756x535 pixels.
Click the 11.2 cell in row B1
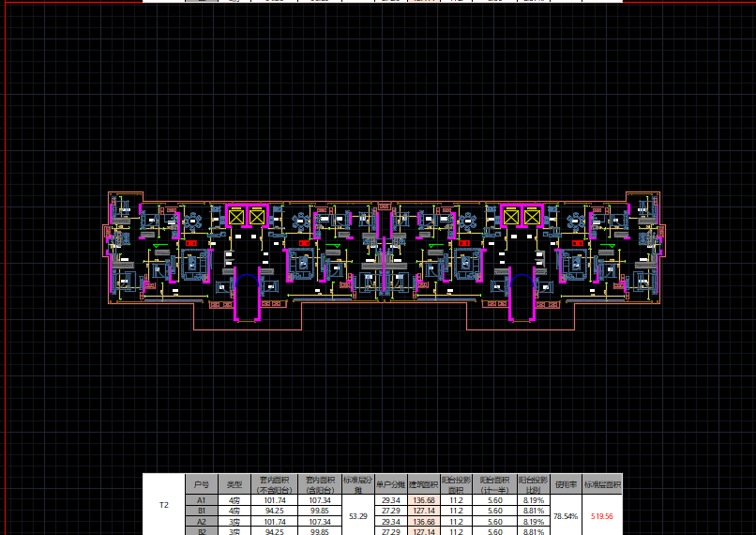(x=456, y=511)
